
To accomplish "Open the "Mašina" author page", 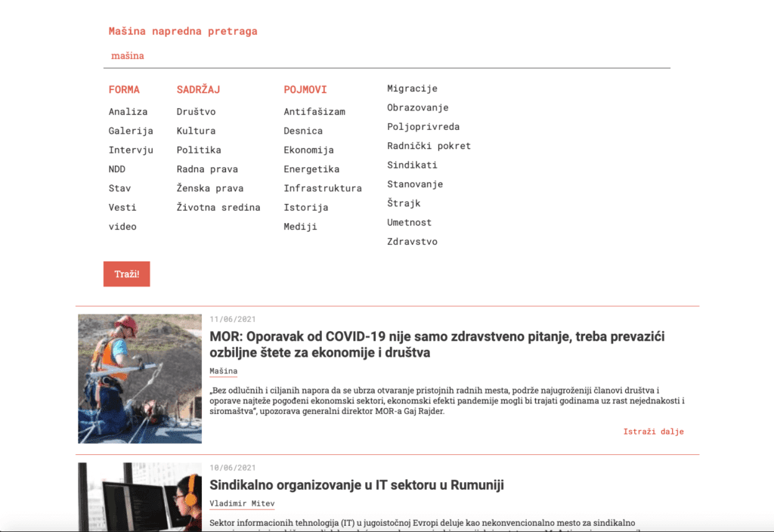I will (x=223, y=371).
